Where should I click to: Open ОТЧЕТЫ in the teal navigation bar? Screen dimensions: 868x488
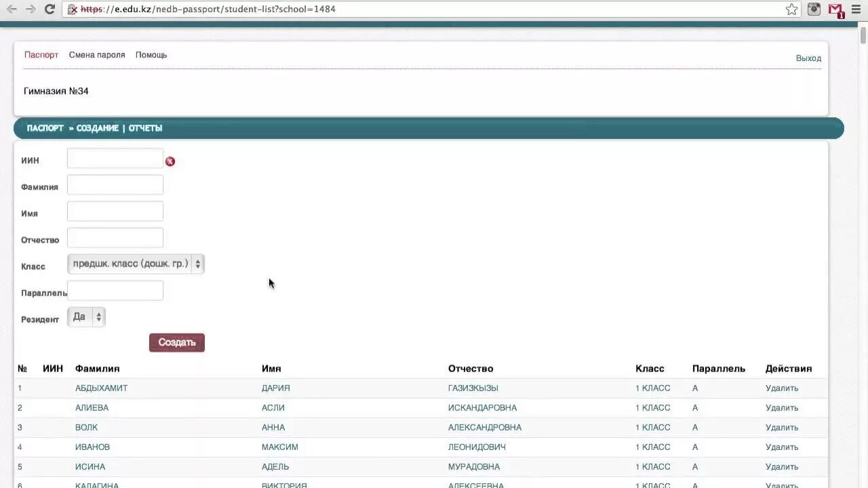tap(146, 128)
